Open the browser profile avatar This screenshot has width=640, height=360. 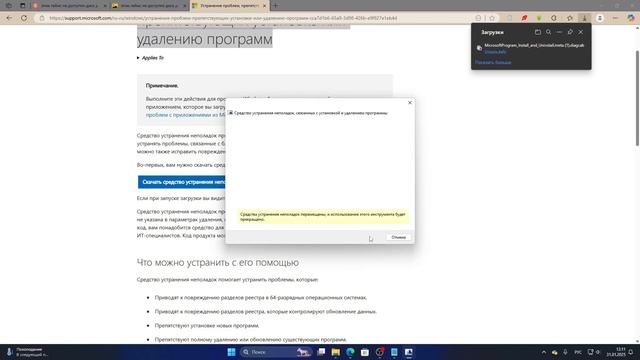pos(600,18)
